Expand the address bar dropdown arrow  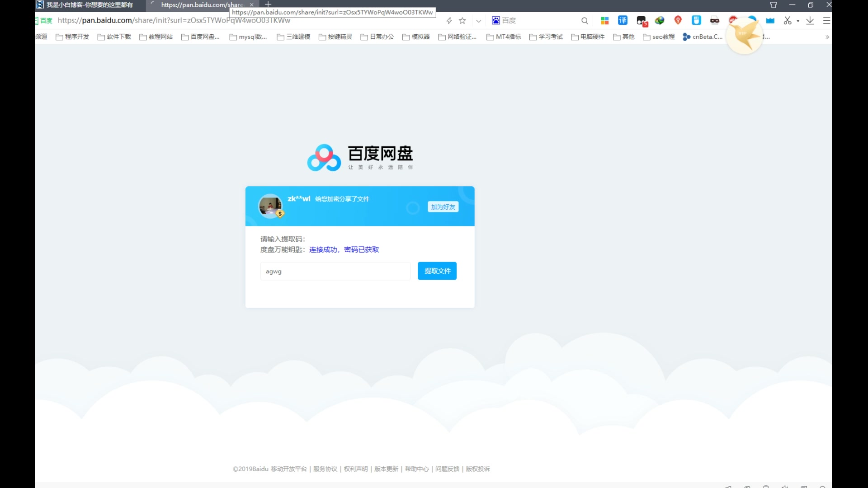click(x=478, y=21)
